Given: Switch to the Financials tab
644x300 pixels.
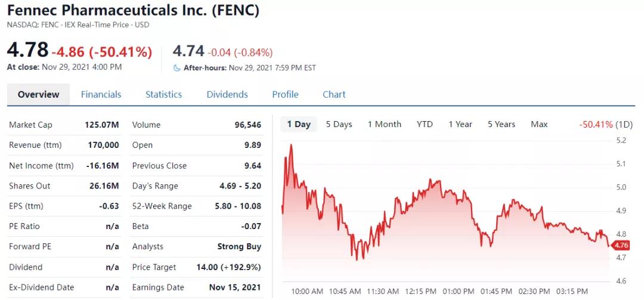Looking at the screenshot, I should click(x=101, y=94).
